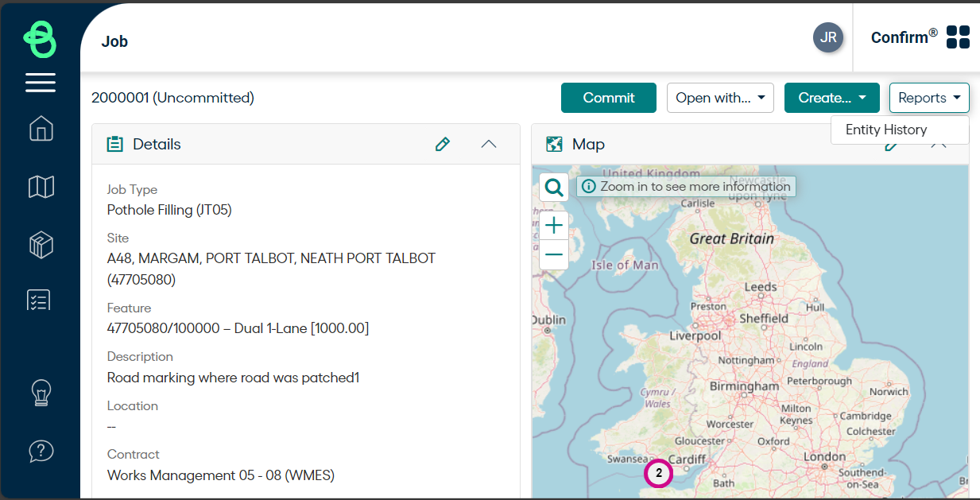Click the JR user avatar
The image size is (980, 500).
pyautogui.click(x=827, y=37)
